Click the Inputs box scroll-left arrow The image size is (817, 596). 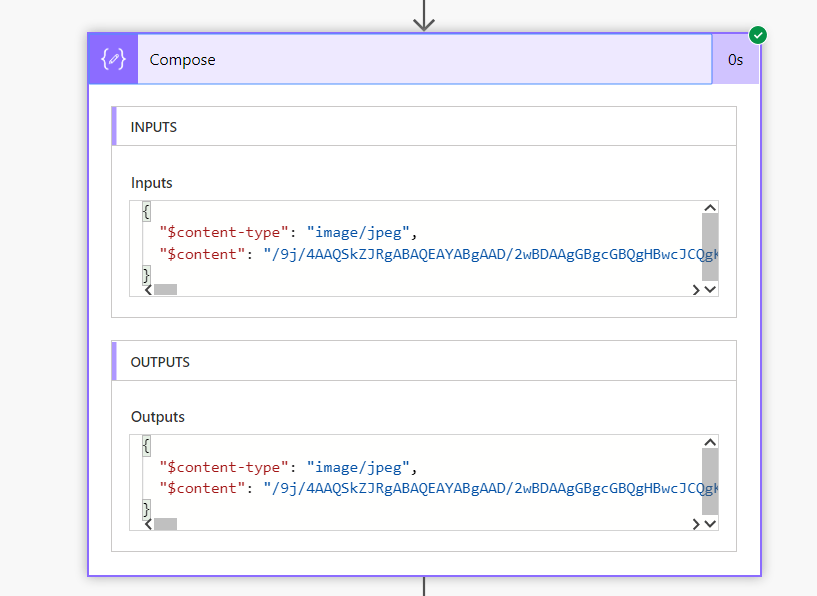point(149,289)
